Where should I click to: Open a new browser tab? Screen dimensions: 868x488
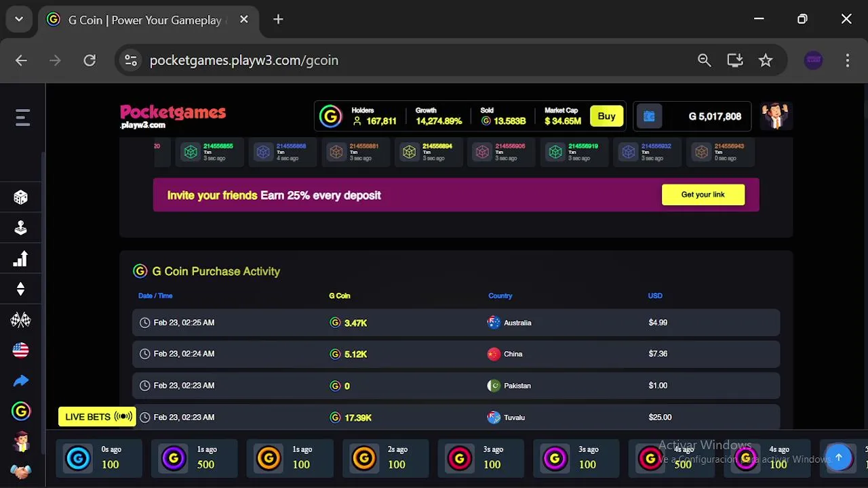pyautogui.click(x=278, y=20)
